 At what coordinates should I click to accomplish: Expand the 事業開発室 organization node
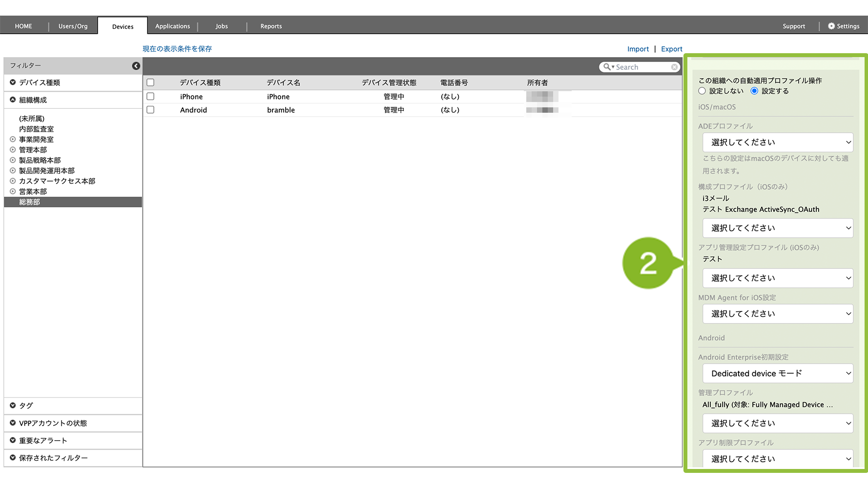(x=13, y=140)
